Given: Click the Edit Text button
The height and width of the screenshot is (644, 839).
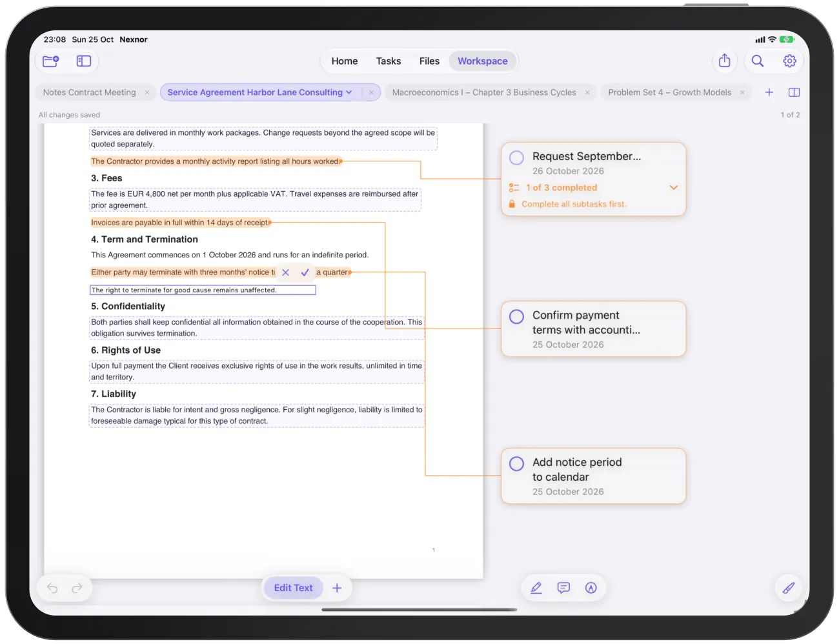Looking at the screenshot, I should [x=294, y=588].
